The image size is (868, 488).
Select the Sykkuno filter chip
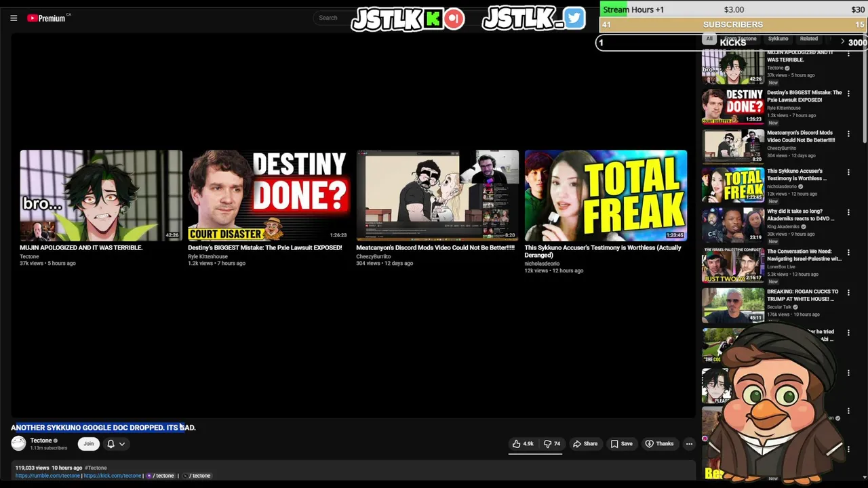click(x=778, y=39)
